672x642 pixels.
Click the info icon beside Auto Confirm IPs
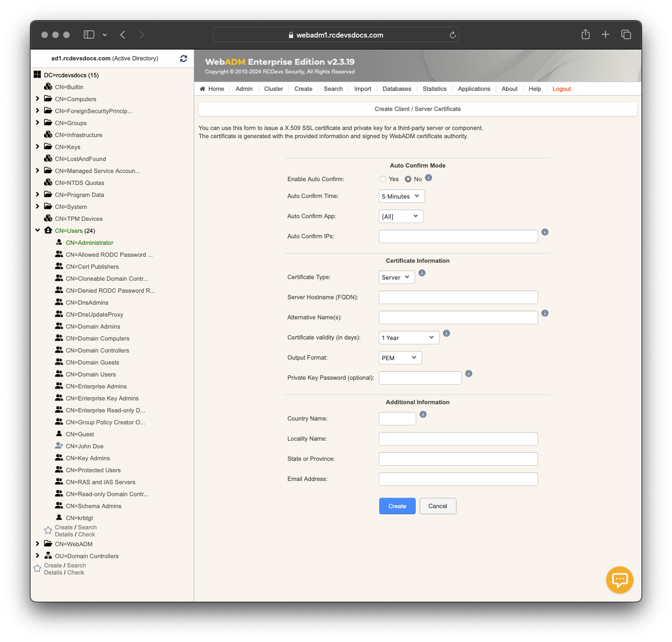[545, 232]
